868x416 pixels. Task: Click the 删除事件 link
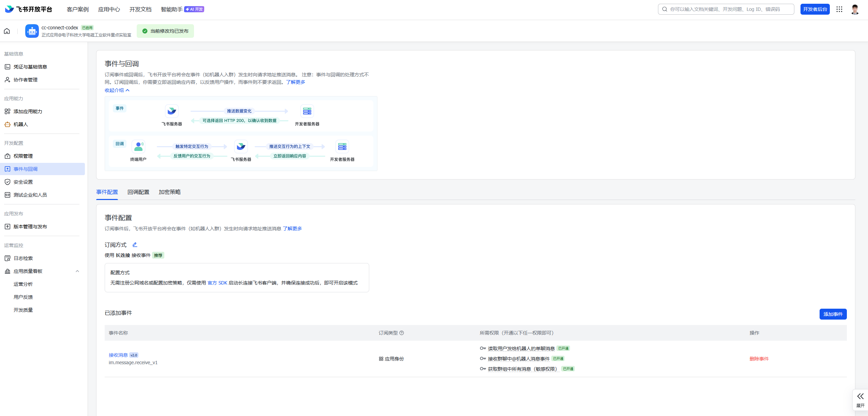tap(759, 359)
